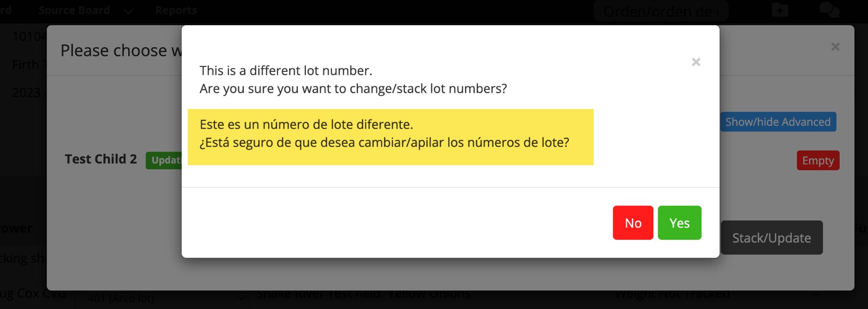Screen dimensions: 868x309
Task: Expand the Source Board chevron arrow
Action: click(128, 11)
